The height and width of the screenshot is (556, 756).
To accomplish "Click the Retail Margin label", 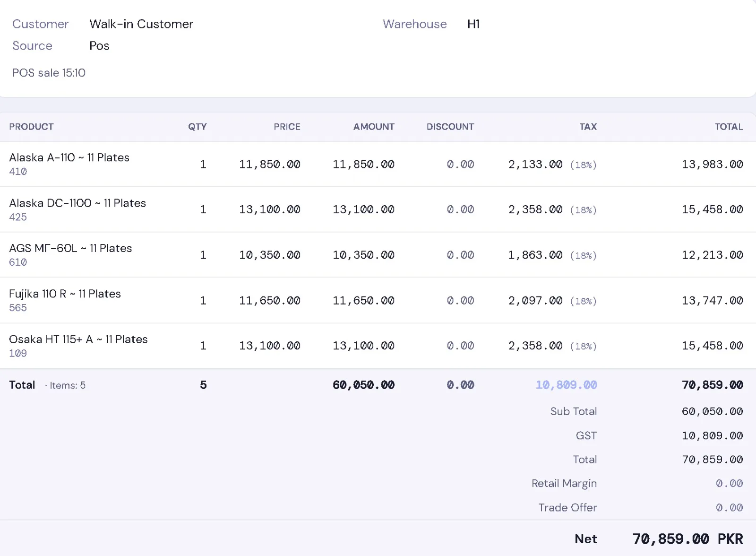I will tap(564, 484).
